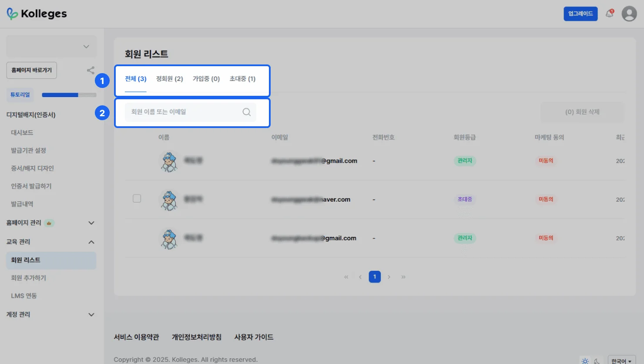The image size is (644, 364).
Task: Open the organization selector dropdown
Action: point(51,47)
